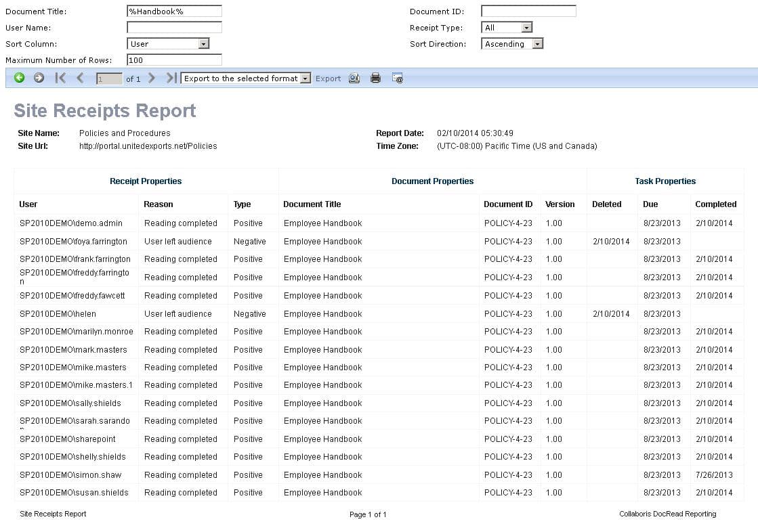Image resolution: width=758 pixels, height=532 pixels.
Task: Open the Sort Direction dropdown
Action: pyautogui.click(x=535, y=43)
